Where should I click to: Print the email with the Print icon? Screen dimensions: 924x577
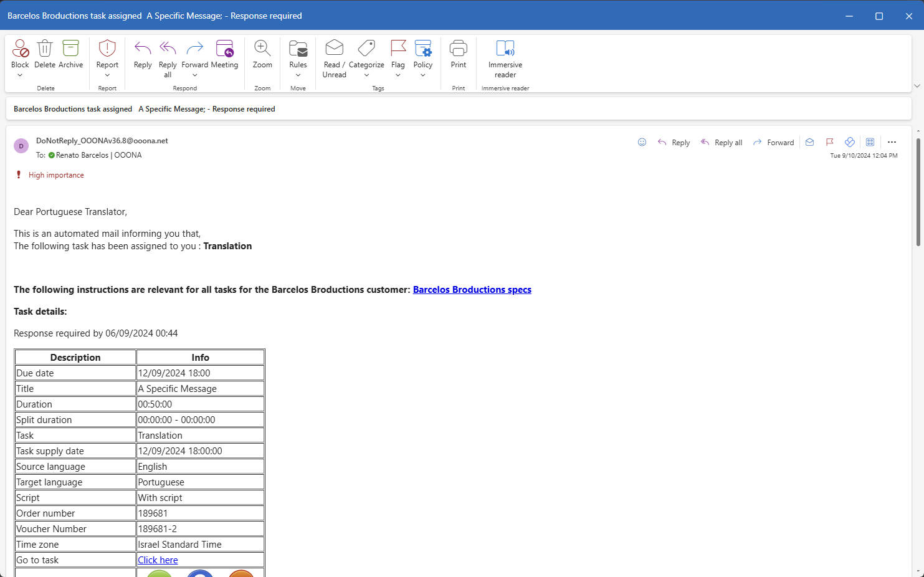click(x=458, y=49)
